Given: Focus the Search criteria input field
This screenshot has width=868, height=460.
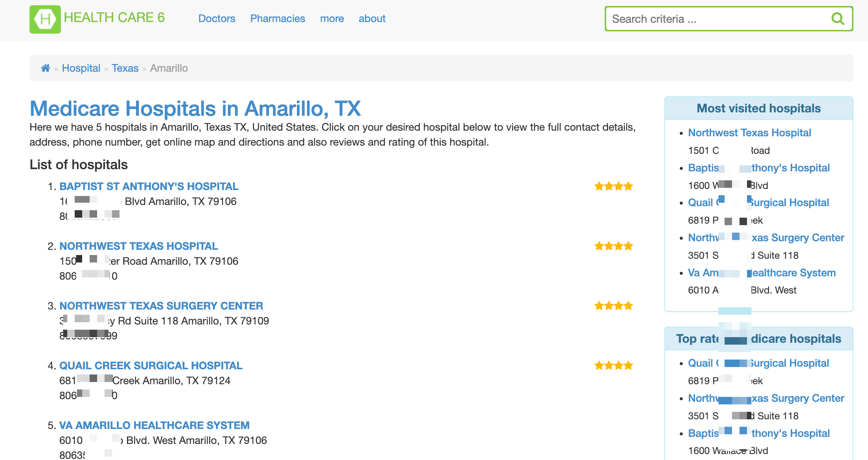Looking at the screenshot, I should (x=717, y=19).
